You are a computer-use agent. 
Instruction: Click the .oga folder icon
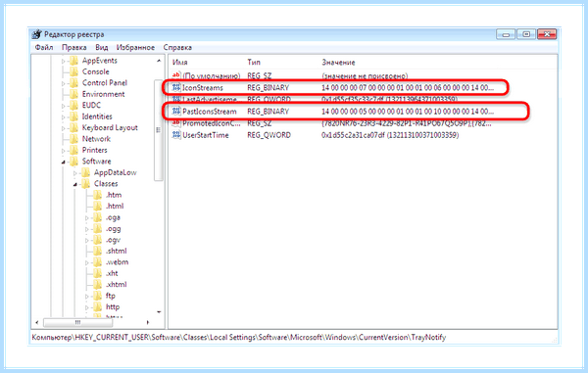[97, 217]
